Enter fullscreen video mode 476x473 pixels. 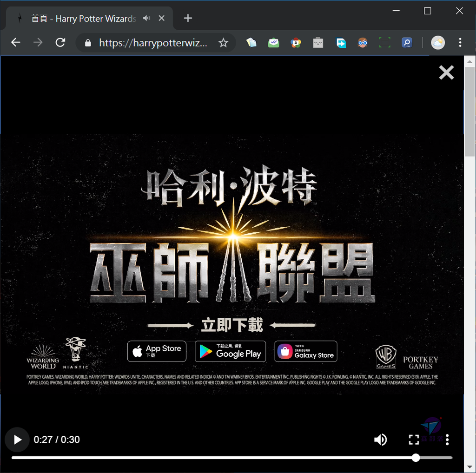click(x=414, y=440)
